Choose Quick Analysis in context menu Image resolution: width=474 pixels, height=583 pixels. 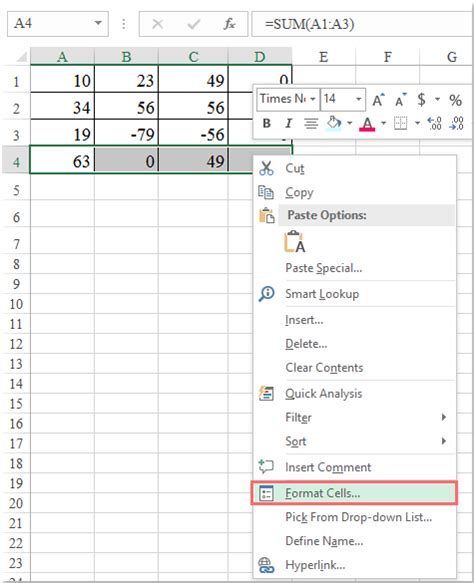click(354, 393)
